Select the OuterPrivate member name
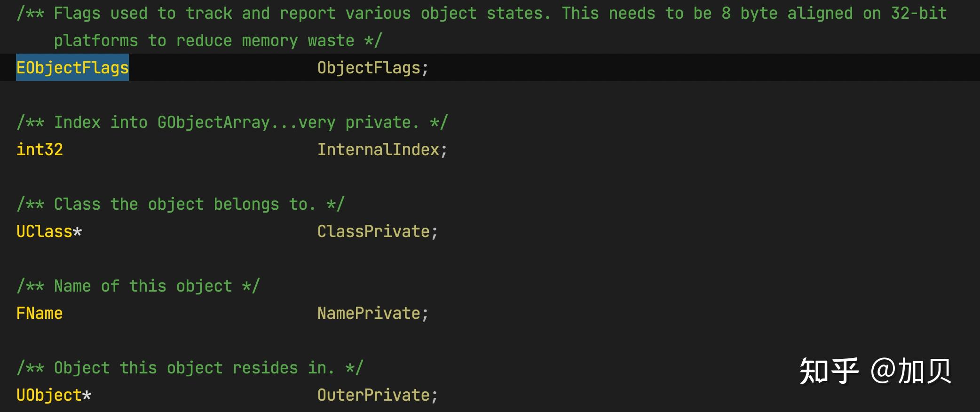This screenshot has width=980, height=412. 373,395
